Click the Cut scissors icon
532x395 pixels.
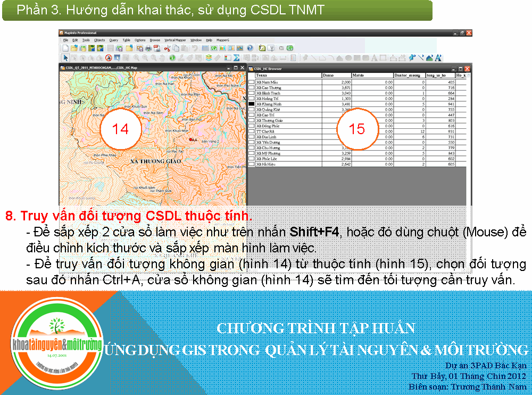tap(167, 48)
